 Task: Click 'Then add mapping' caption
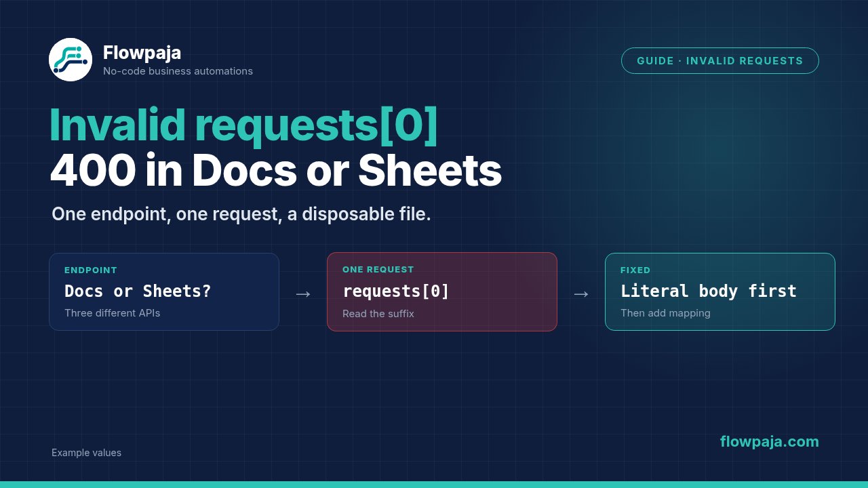pyautogui.click(x=665, y=313)
